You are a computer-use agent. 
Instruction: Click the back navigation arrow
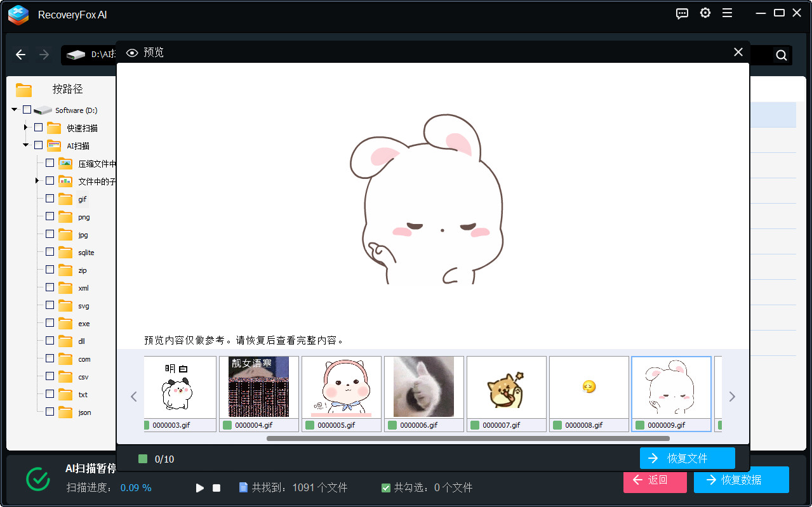click(x=20, y=55)
